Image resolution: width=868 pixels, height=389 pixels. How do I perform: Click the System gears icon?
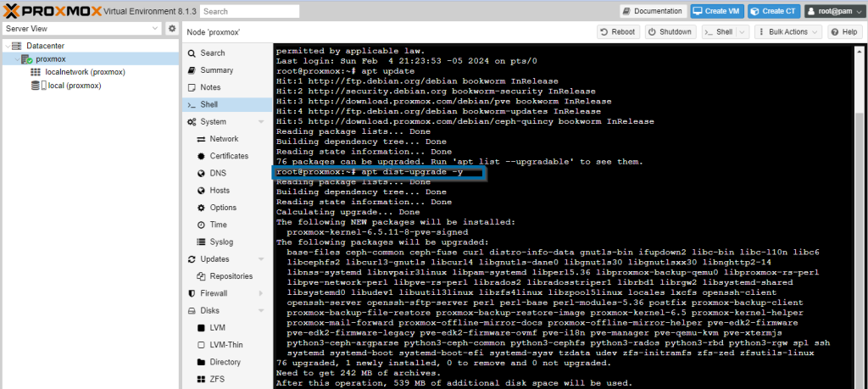point(192,122)
